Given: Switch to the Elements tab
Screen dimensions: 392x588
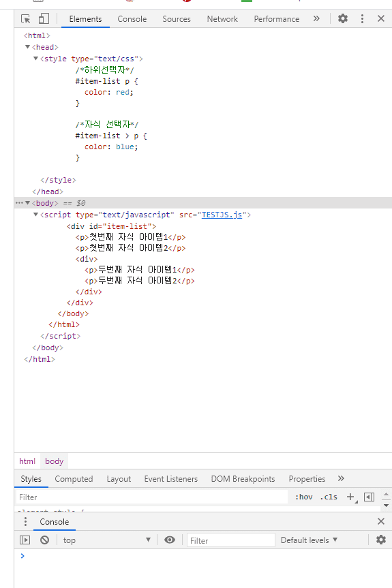Looking at the screenshot, I should [x=85, y=19].
